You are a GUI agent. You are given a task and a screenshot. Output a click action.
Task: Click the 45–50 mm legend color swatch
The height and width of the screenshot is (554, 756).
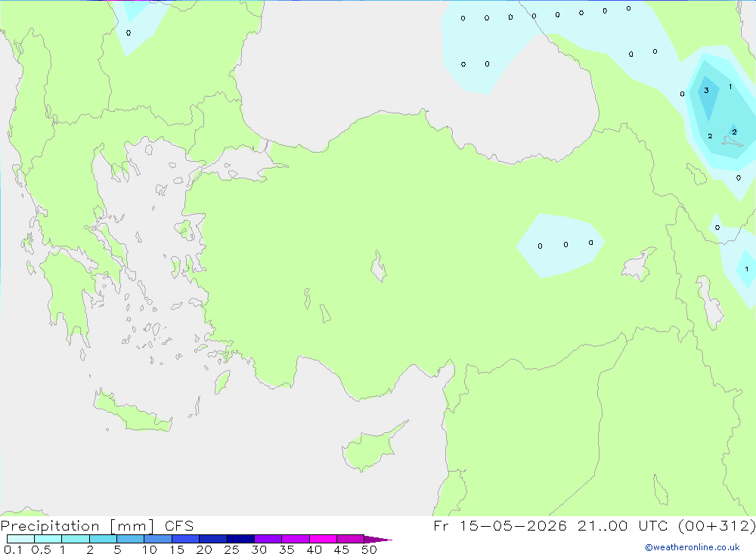click(x=351, y=539)
